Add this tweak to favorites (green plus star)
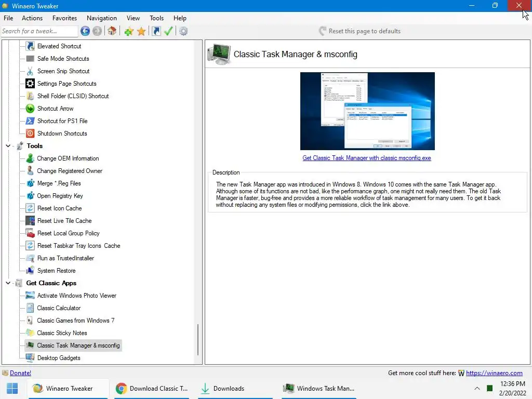 (x=129, y=32)
